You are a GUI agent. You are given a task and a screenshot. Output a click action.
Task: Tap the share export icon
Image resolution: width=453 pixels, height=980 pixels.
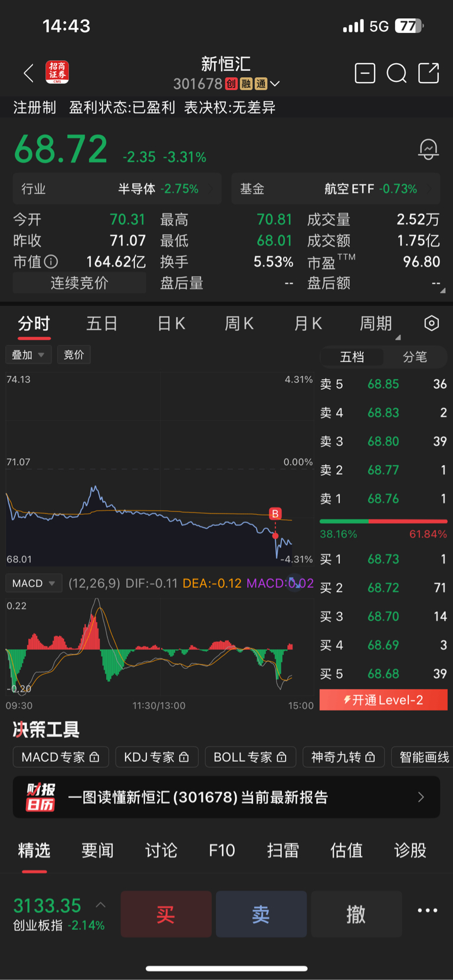[429, 73]
